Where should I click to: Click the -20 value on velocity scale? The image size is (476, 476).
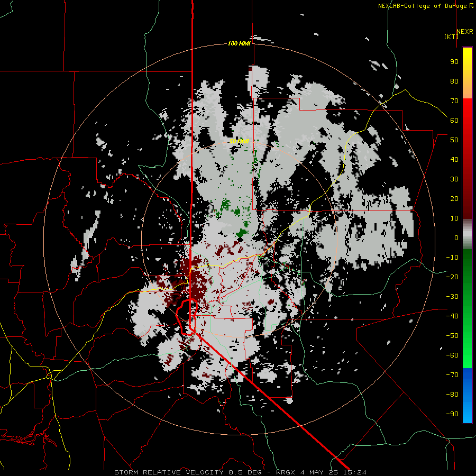pyautogui.click(x=452, y=277)
